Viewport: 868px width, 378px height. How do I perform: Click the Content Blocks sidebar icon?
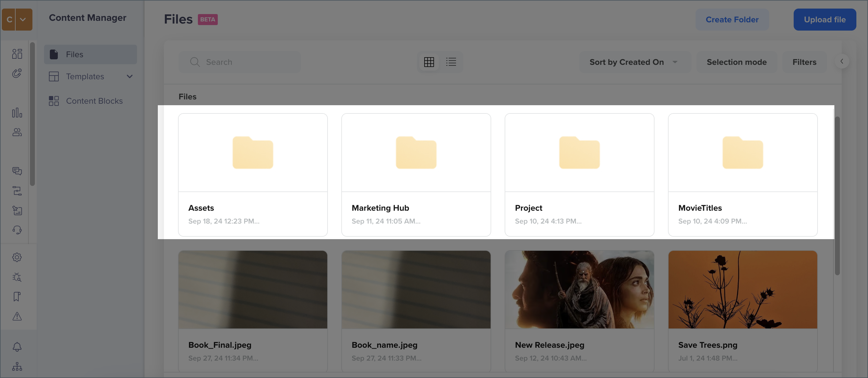point(54,101)
